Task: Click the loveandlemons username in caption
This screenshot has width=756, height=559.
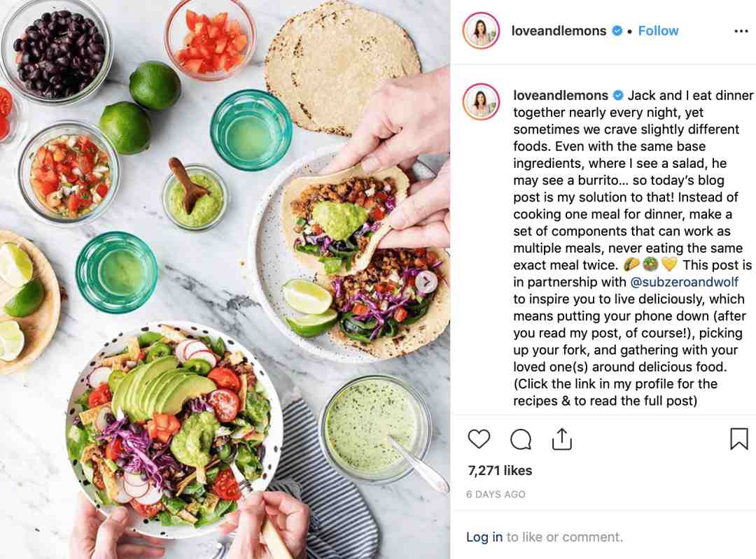Action: [x=561, y=95]
